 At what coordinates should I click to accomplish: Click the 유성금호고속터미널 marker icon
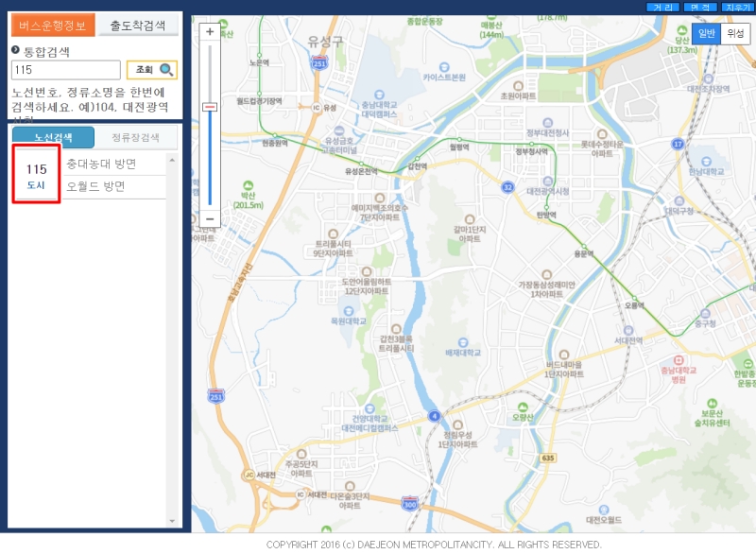pos(339,130)
